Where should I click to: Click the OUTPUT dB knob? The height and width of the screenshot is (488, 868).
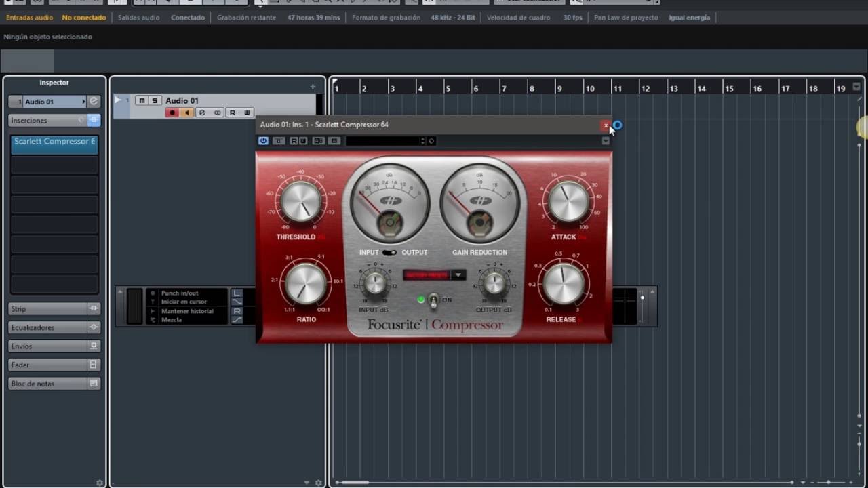(x=494, y=283)
